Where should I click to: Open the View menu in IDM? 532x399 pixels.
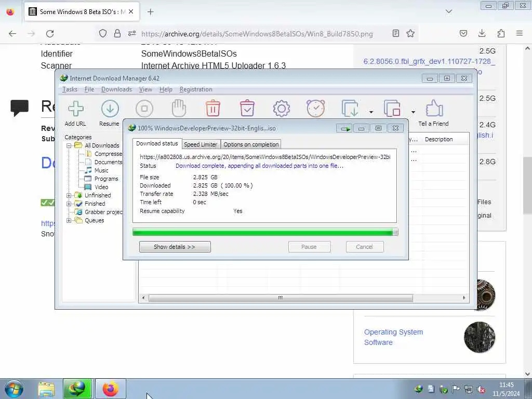coord(145,89)
